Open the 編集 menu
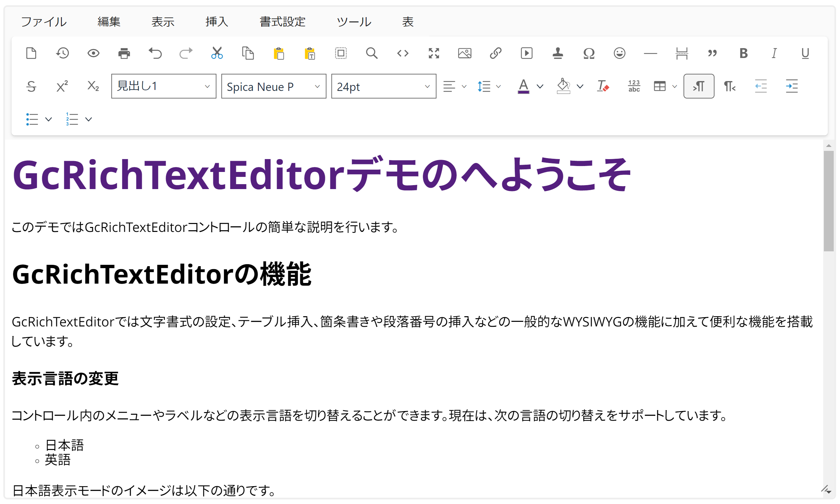 (x=109, y=22)
